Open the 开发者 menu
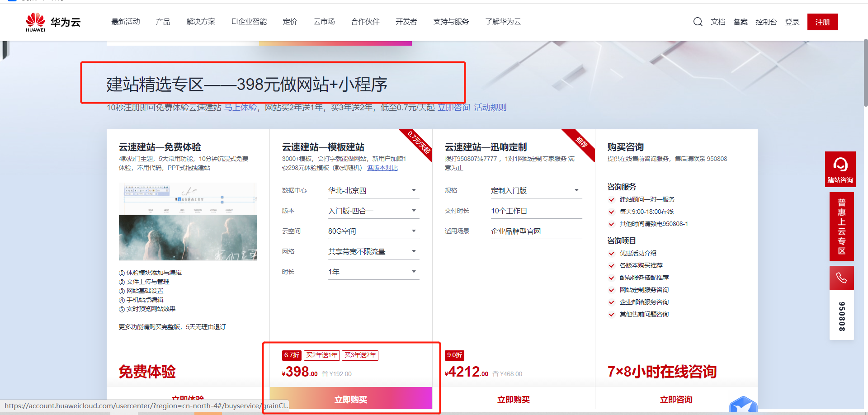The width and height of the screenshot is (868, 415). point(406,22)
